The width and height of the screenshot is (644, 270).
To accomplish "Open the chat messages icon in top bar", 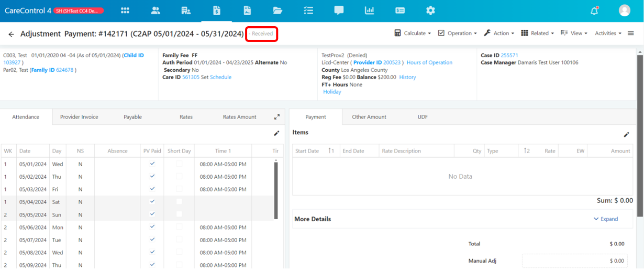I will [x=339, y=10].
